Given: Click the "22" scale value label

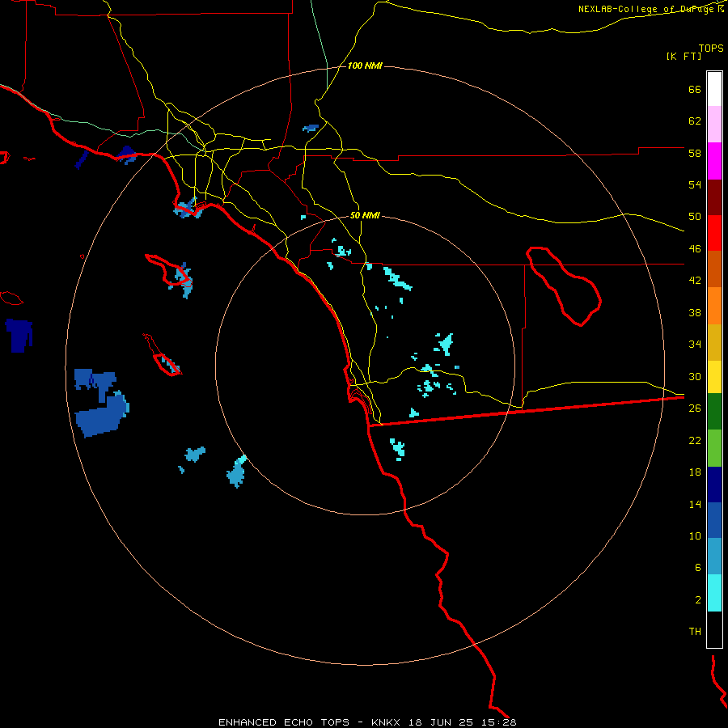Looking at the screenshot, I should click(695, 440).
